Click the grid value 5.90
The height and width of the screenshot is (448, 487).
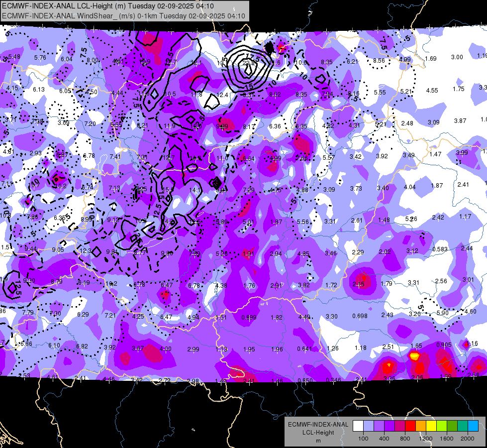coord(443,313)
